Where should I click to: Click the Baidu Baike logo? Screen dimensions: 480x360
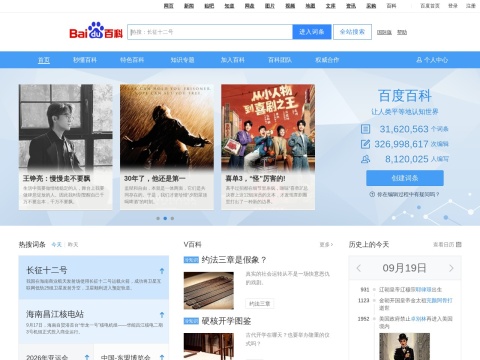[x=96, y=30]
